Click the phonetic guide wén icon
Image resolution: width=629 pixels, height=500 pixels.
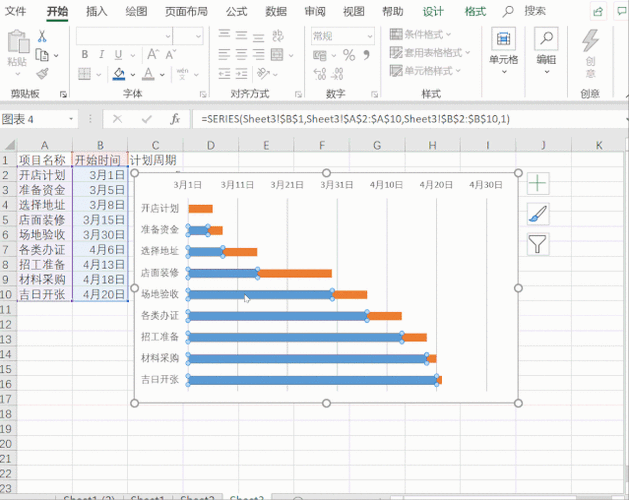click(183, 74)
